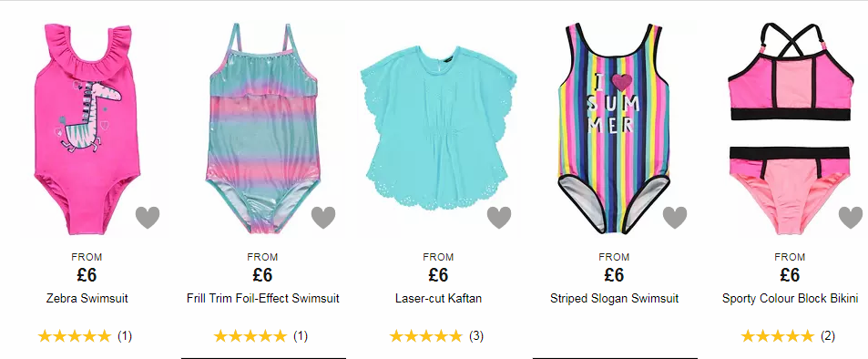868x359 pixels.
Task: Add Laser-cut Kaftan to wishlist heart
Action: click(x=499, y=217)
